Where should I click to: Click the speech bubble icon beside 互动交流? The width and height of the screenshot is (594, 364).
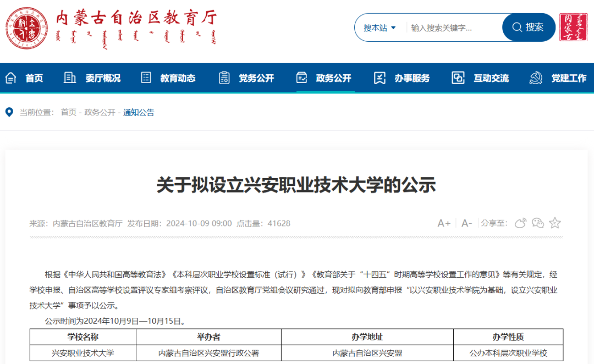pyautogui.click(x=458, y=78)
